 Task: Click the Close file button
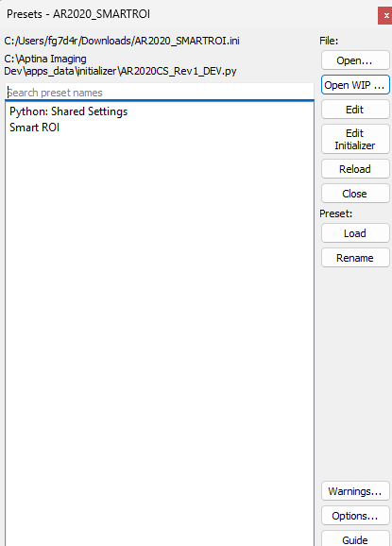coord(355,194)
